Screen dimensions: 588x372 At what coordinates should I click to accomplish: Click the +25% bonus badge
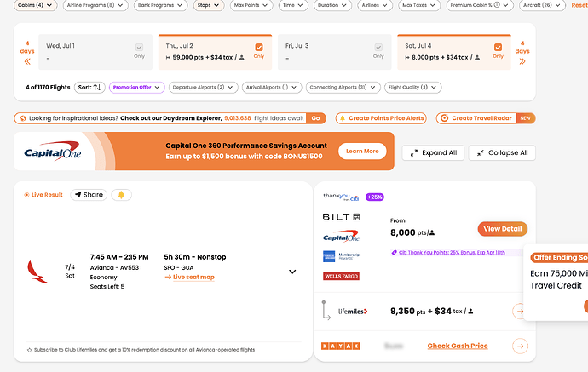tap(375, 197)
